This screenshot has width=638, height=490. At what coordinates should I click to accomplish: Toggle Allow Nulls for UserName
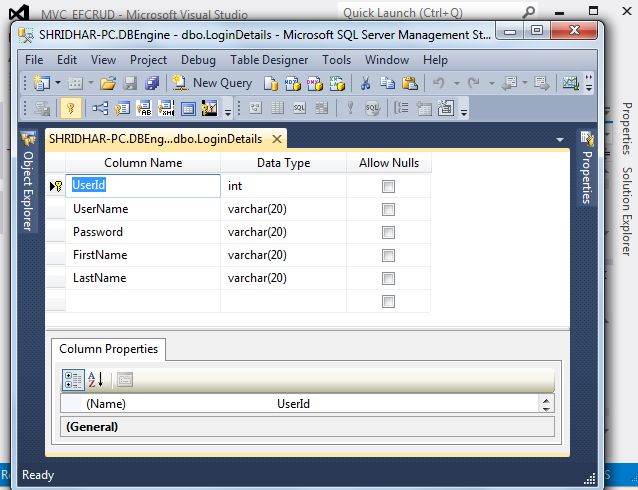389,210
